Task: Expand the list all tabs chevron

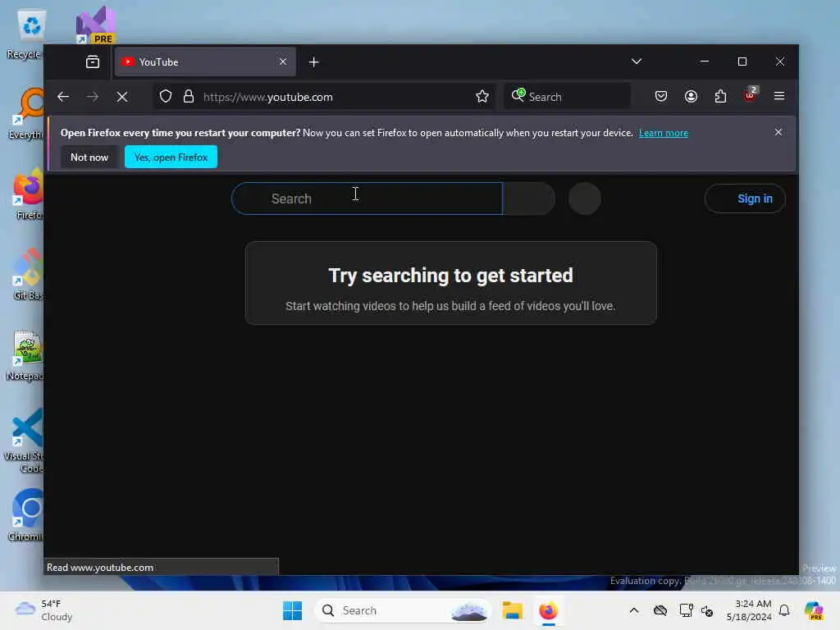Action: click(637, 62)
